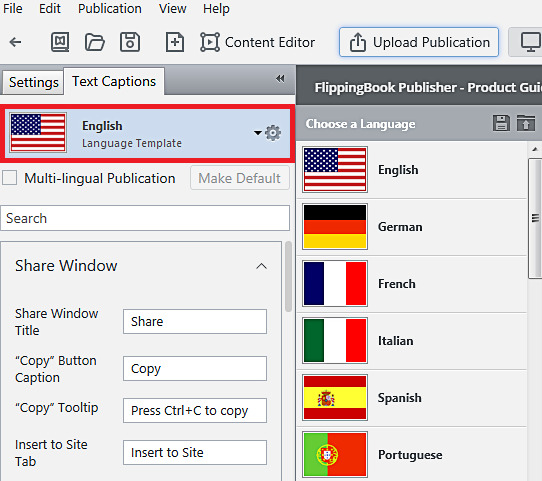Viewport: 542px width, 481px height.
Task: Click the Make Default button
Action: (x=240, y=178)
